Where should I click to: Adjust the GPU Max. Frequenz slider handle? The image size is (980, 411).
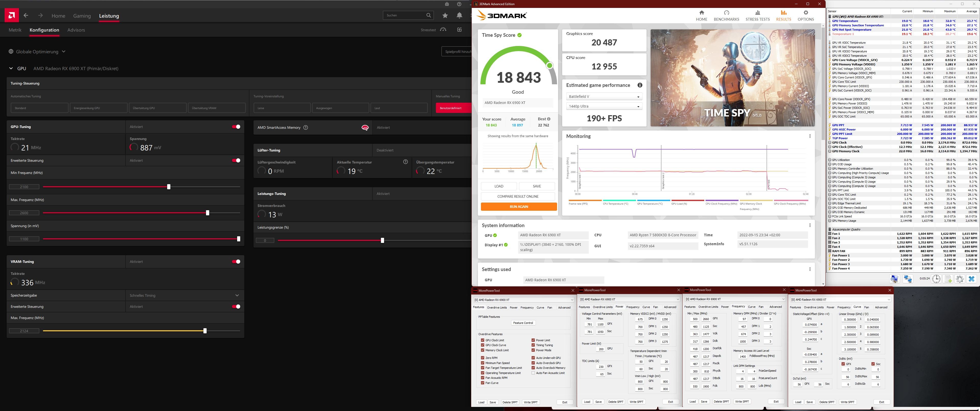pyautogui.click(x=207, y=213)
